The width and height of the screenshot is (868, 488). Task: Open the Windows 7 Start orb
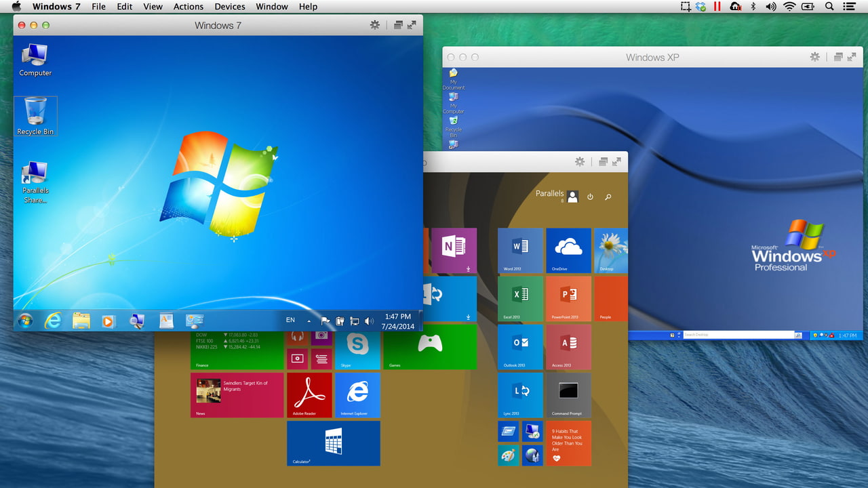pyautogui.click(x=25, y=320)
